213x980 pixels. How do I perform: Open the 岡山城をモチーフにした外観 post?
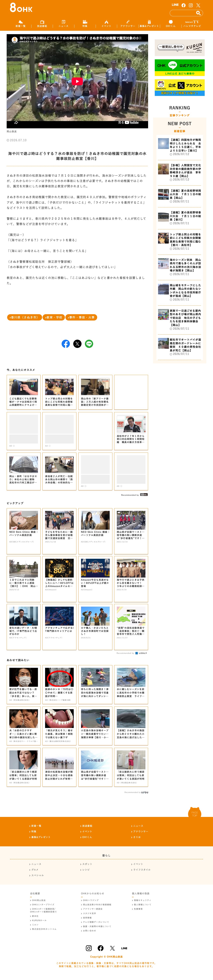click(x=179, y=292)
